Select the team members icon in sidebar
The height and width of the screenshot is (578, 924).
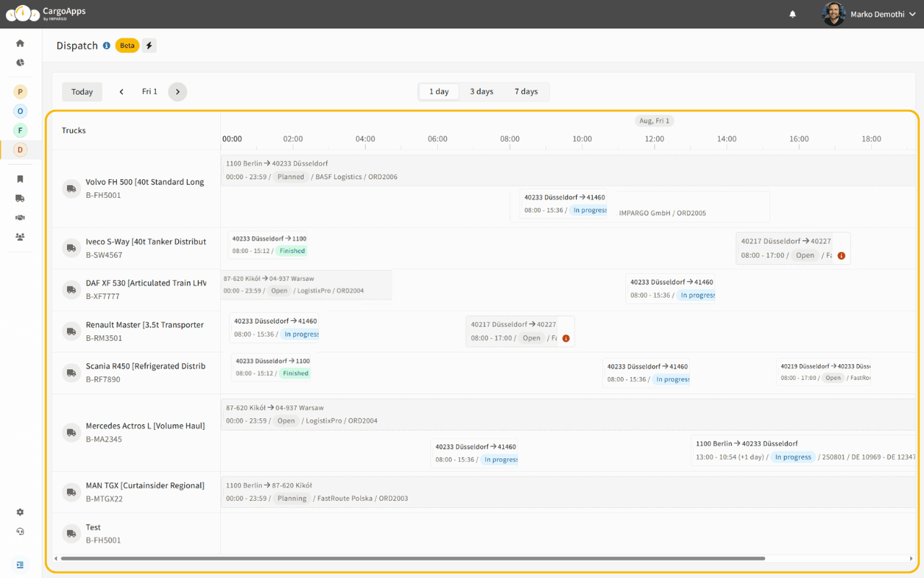(20, 236)
